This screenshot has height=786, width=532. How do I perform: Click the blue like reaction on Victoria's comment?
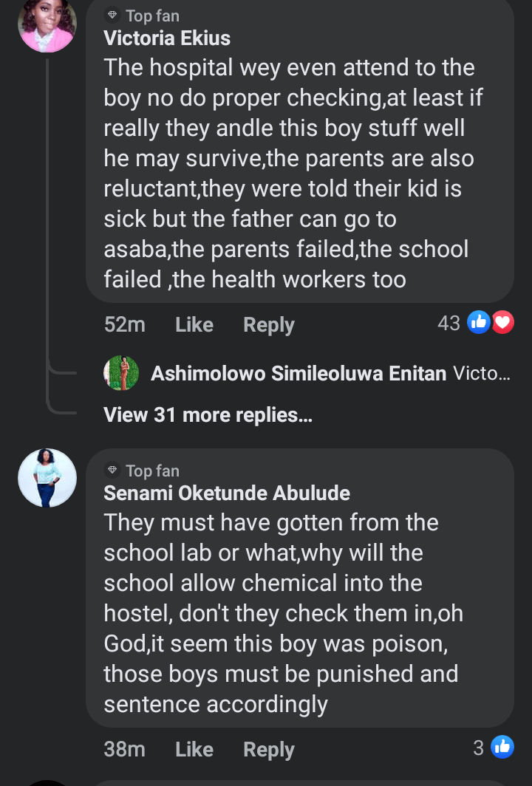(479, 323)
